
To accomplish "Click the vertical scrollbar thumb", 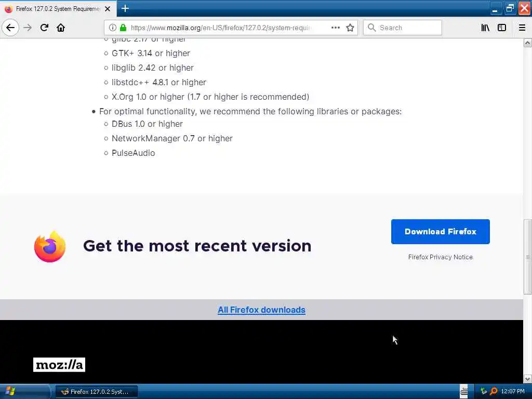I will click(527, 257).
